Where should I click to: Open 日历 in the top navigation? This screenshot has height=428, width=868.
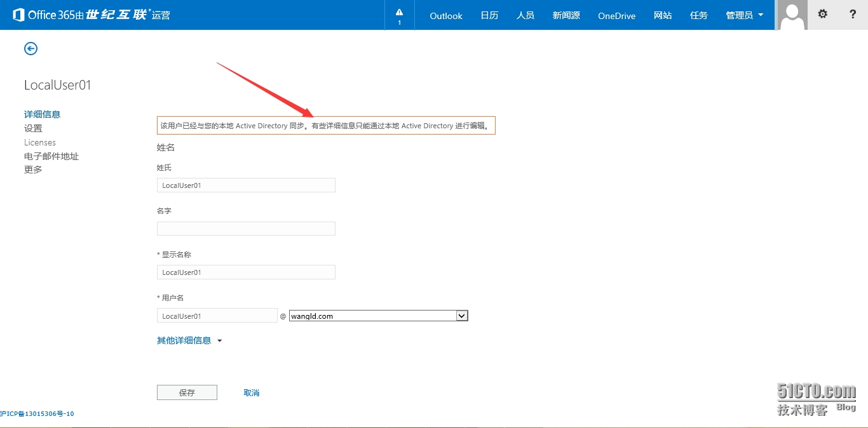[x=489, y=15]
